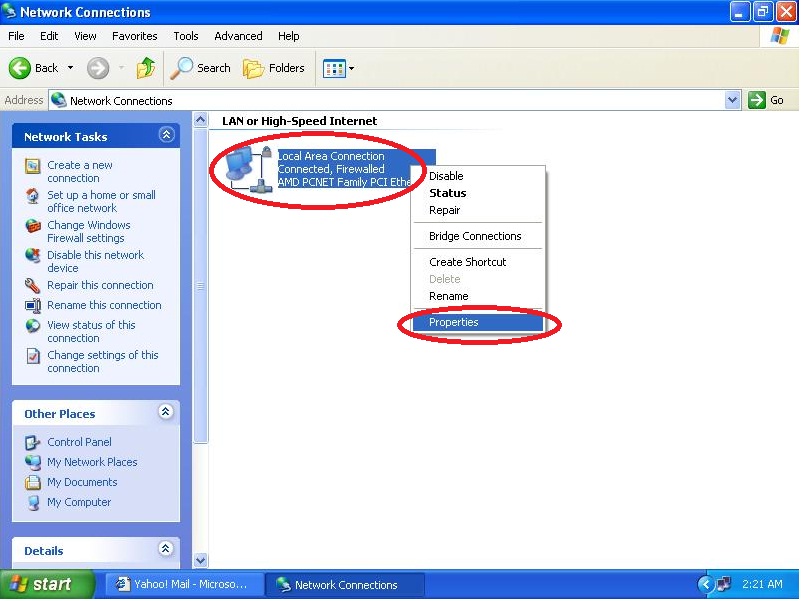Open Control Panel link in Other Places
The image size is (801, 601).
coord(79,442)
